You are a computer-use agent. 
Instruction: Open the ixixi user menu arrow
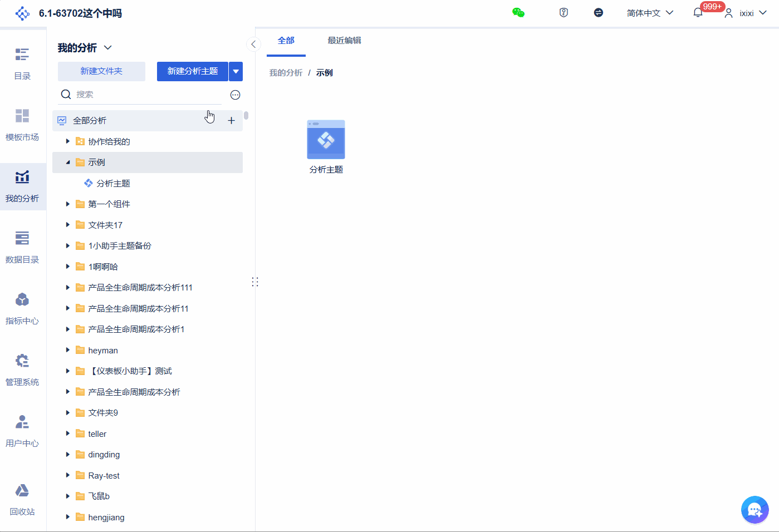pos(763,13)
